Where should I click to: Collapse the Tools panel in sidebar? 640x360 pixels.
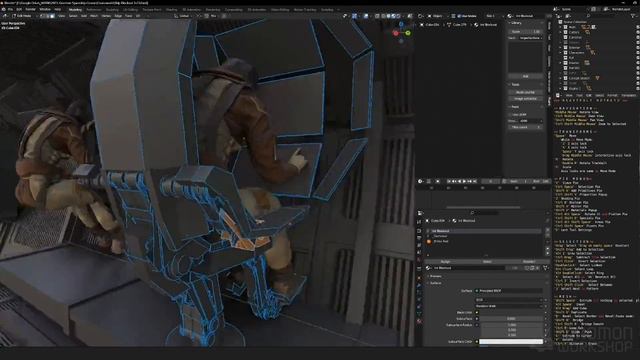point(515,84)
